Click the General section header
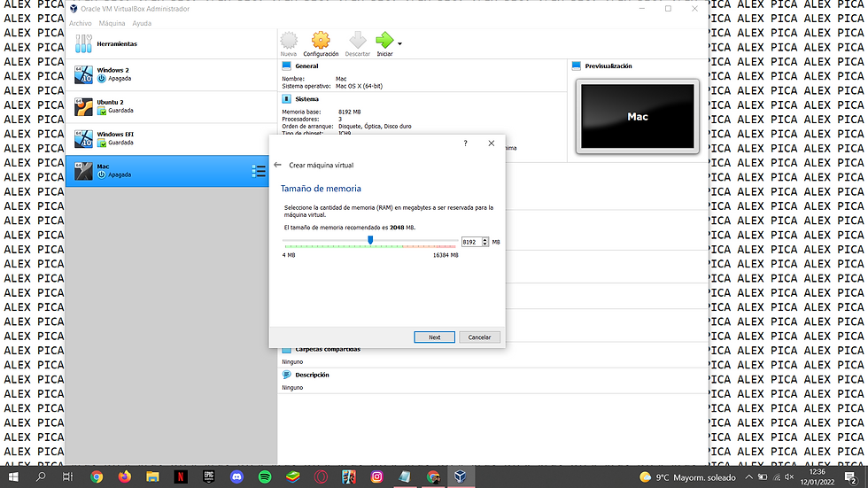The width and height of the screenshot is (868, 488). click(306, 66)
